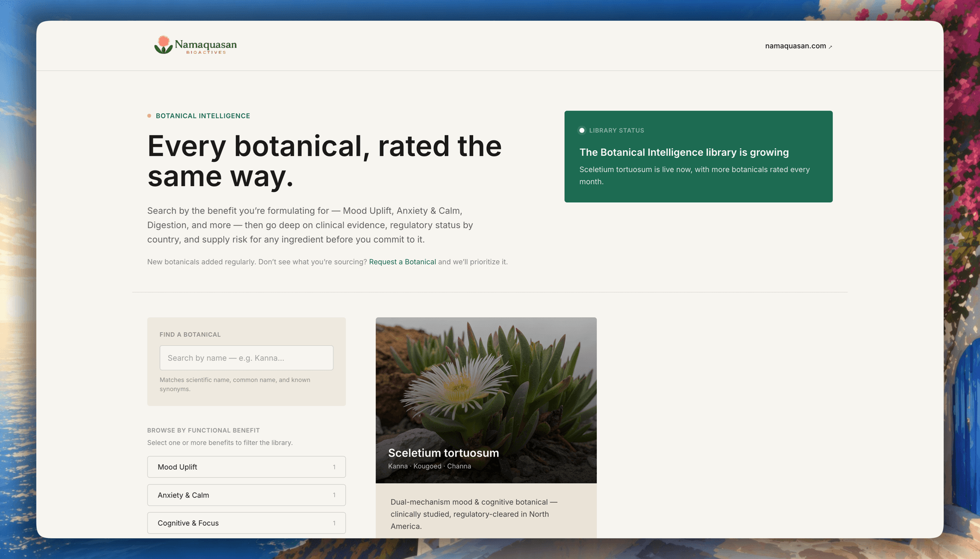
Task: Click the Library Status green banner
Action: (699, 156)
